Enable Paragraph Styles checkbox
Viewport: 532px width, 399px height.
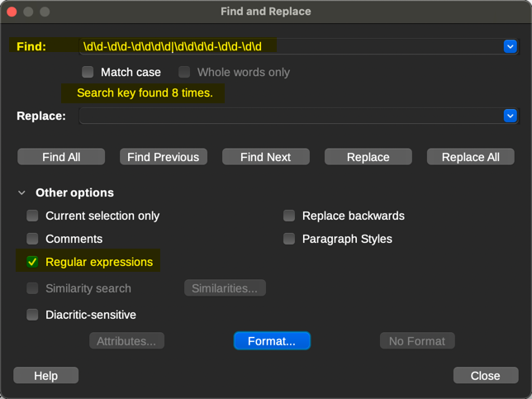(289, 239)
